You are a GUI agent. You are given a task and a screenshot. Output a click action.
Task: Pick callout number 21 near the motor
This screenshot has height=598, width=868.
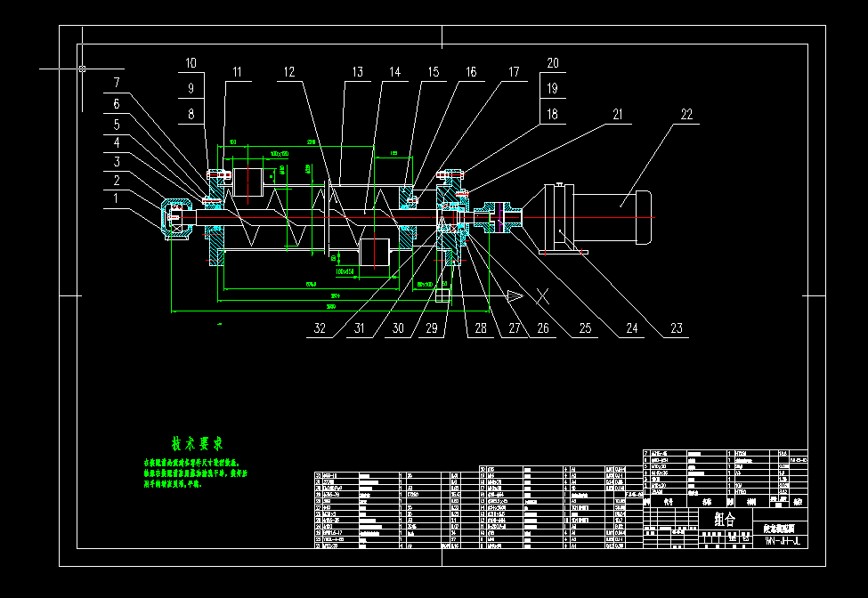(x=617, y=115)
